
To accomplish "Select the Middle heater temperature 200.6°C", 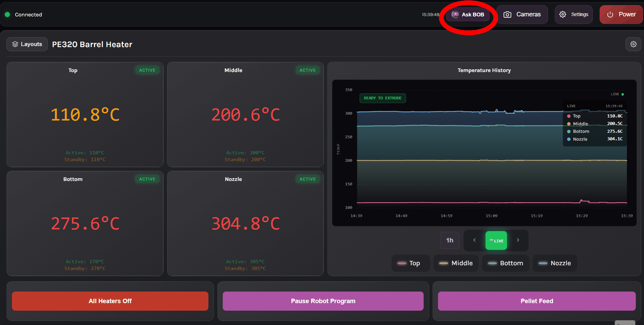I will pos(246,115).
